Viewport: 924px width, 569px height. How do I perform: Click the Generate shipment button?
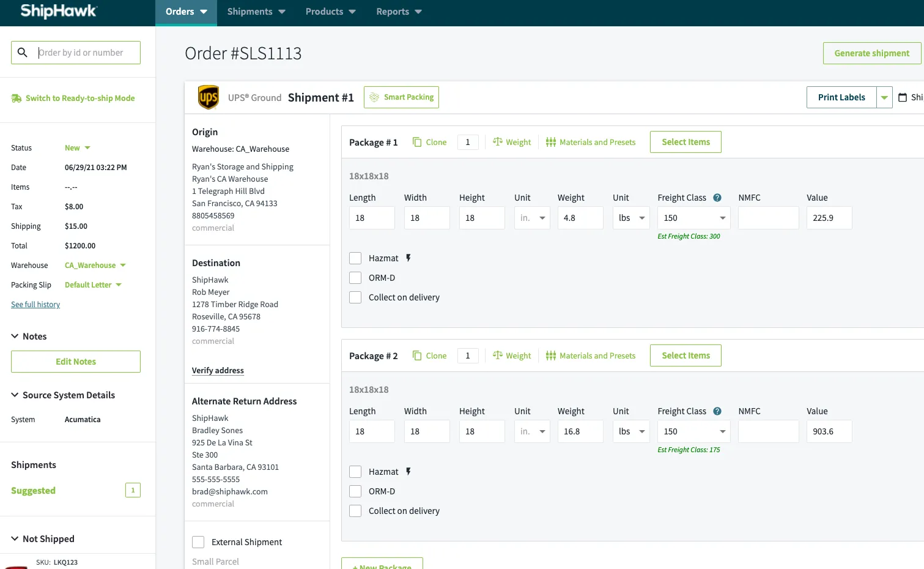pos(871,53)
